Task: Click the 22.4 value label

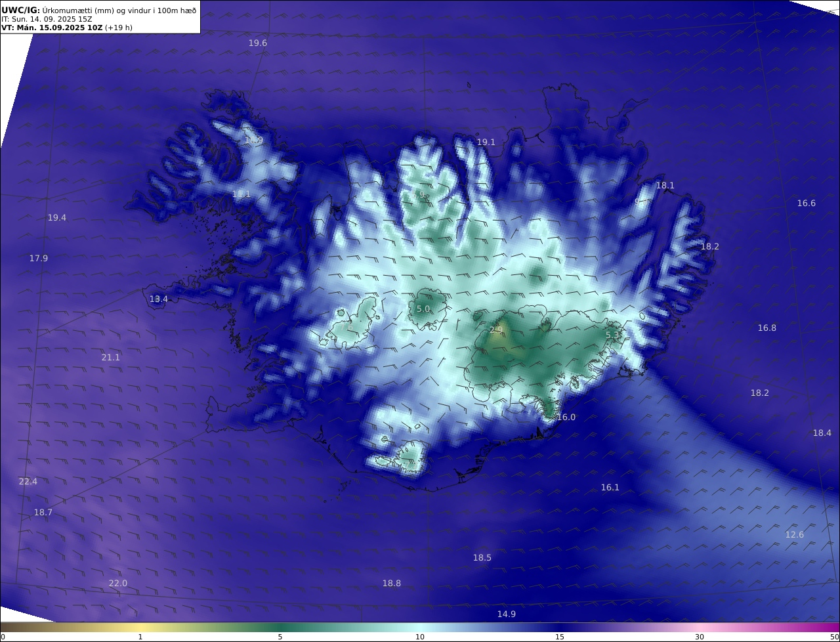Action: click(x=28, y=482)
